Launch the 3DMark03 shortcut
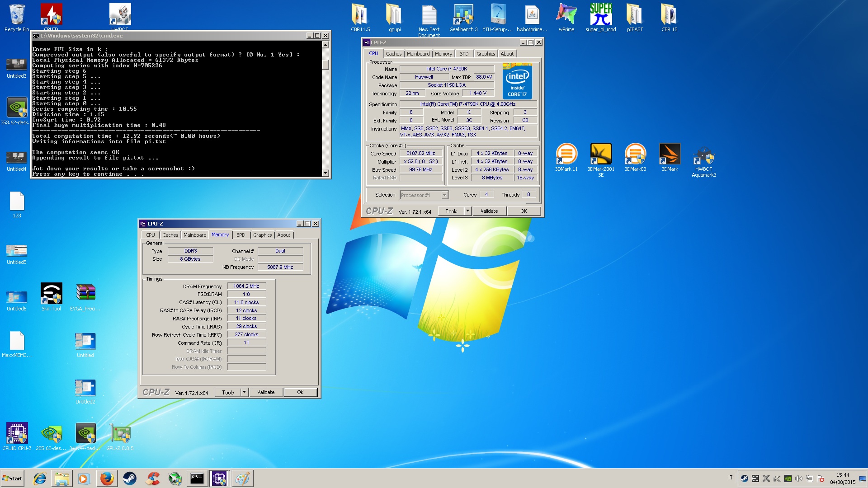The height and width of the screenshot is (488, 868). click(x=635, y=157)
